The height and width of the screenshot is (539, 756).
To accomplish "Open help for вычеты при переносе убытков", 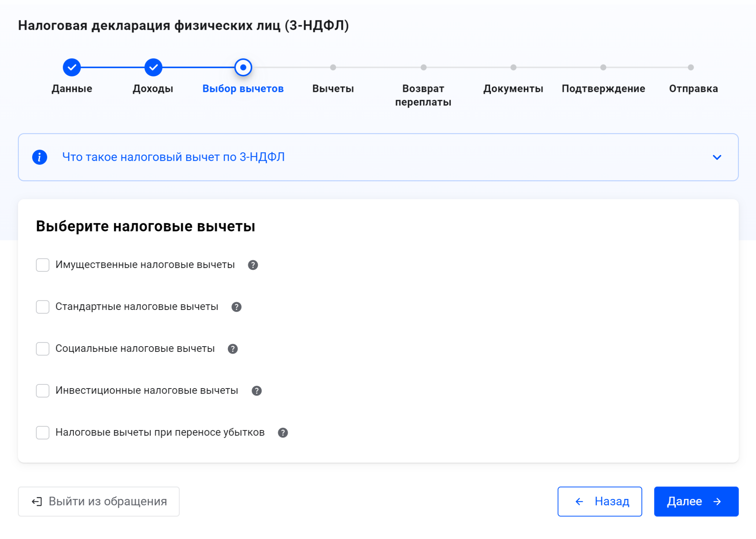I will click(x=283, y=433).
